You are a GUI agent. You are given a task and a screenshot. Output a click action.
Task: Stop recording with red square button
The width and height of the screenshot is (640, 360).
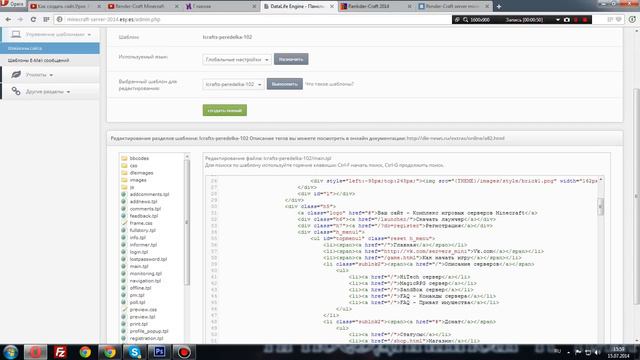click(x=585, y=20)
